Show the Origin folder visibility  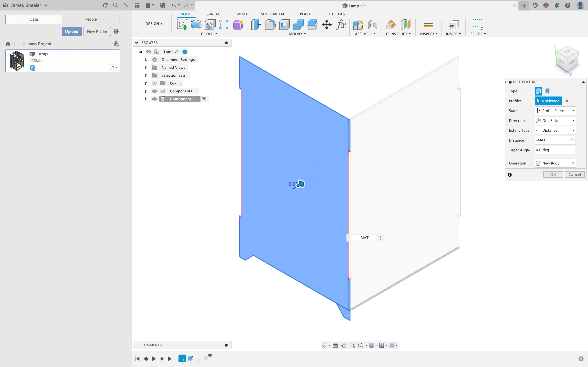click(x=155, y=83)
